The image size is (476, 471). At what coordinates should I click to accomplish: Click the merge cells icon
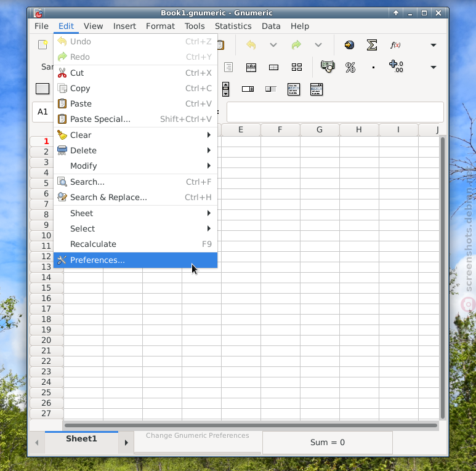coord(273,67)
